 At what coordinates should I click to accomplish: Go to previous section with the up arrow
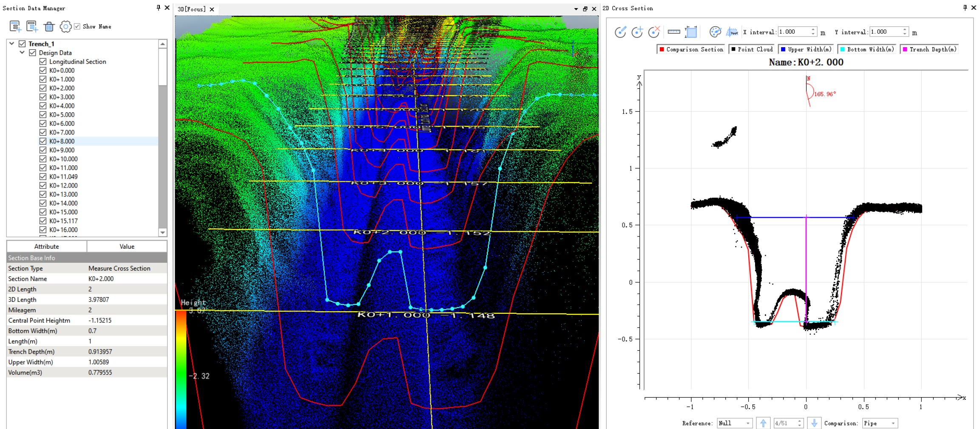click(763, 423)
